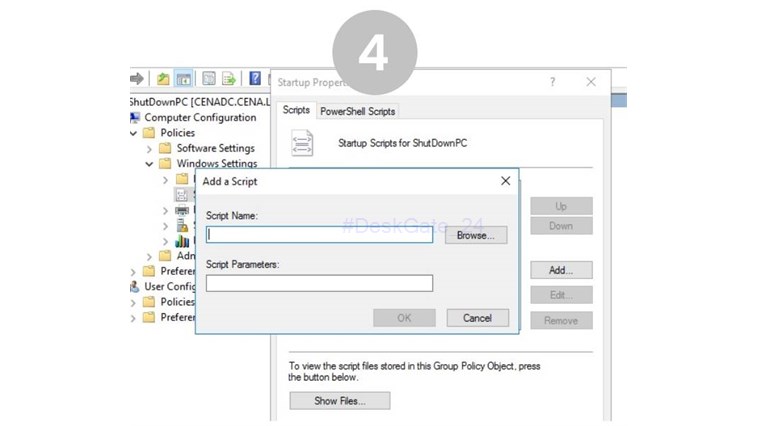Switch to the Scripts tab
Image resolution: width=758 pixels, height=426 pixels.
click(x=296, y=110)
